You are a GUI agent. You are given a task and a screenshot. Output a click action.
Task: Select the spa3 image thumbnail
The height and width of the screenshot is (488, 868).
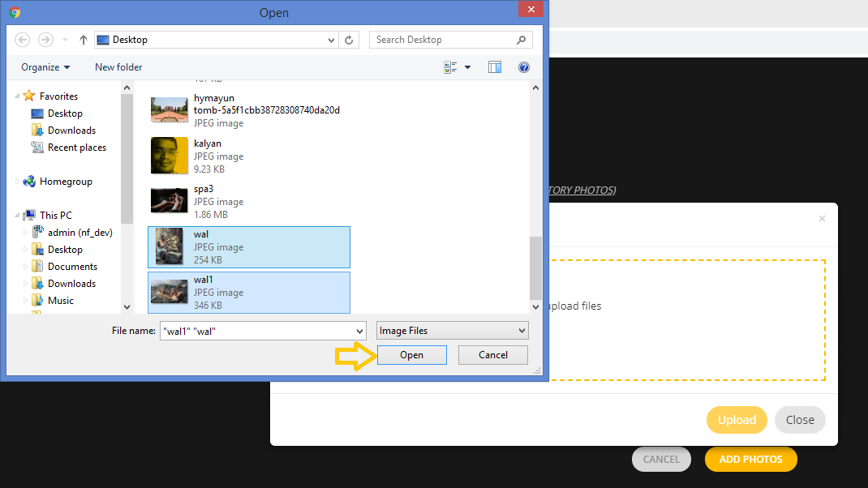point(169,201)
